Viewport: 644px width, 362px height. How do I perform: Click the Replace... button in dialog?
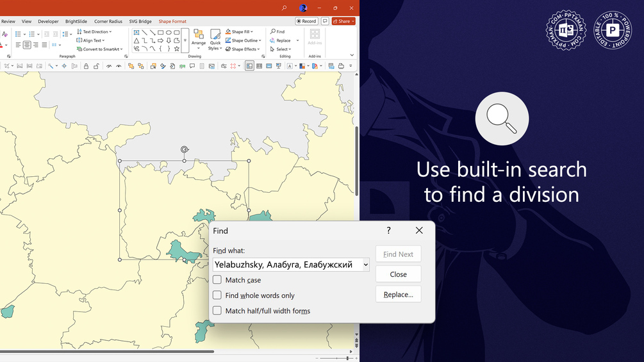pyautogui.click(x=398, y=294)
